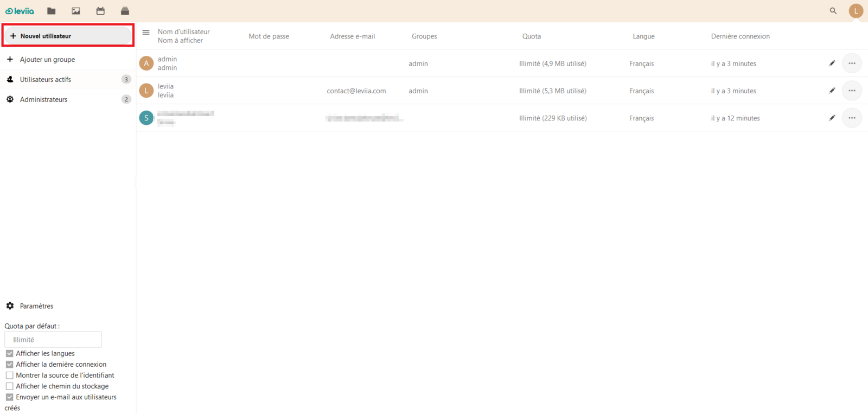Toggle the hamburger navigation icon
868x414 pixels.
pos(146,33)
